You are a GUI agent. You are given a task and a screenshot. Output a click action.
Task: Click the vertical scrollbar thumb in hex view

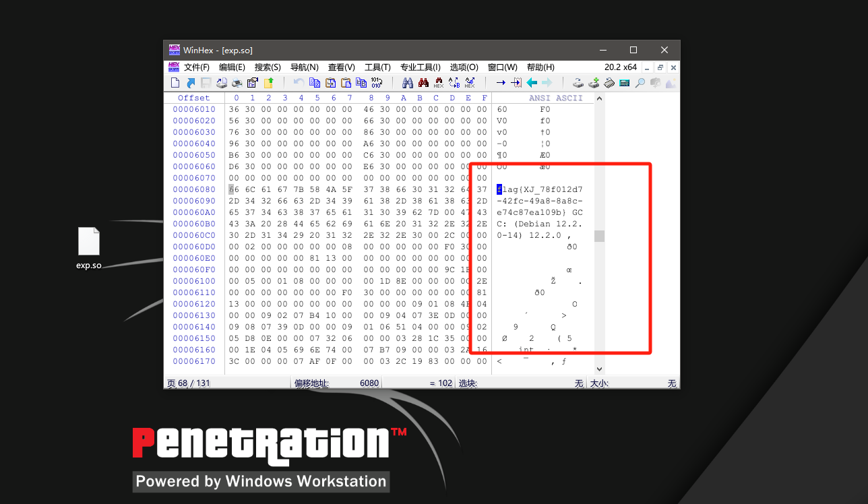(599, 236)
